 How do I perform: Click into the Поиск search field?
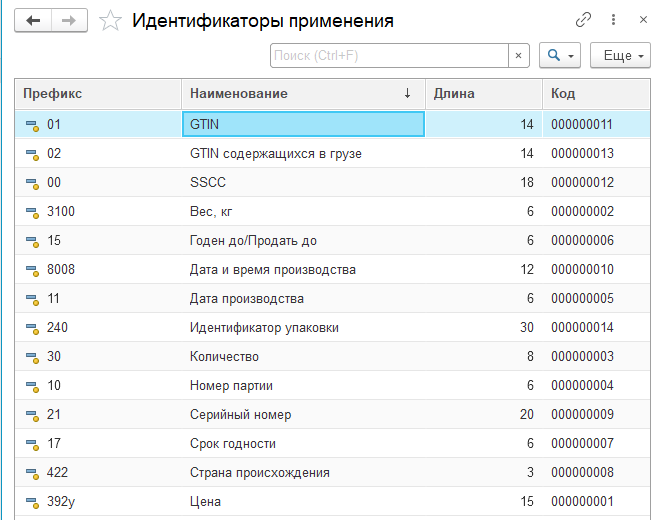[389, 56]
